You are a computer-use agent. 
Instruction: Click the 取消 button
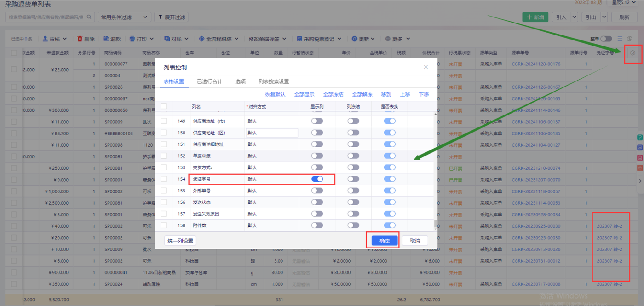[x=415, y=241]
